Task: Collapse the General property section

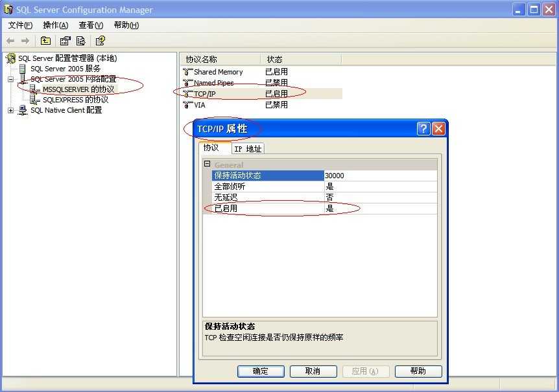Action: coord(207,164)
